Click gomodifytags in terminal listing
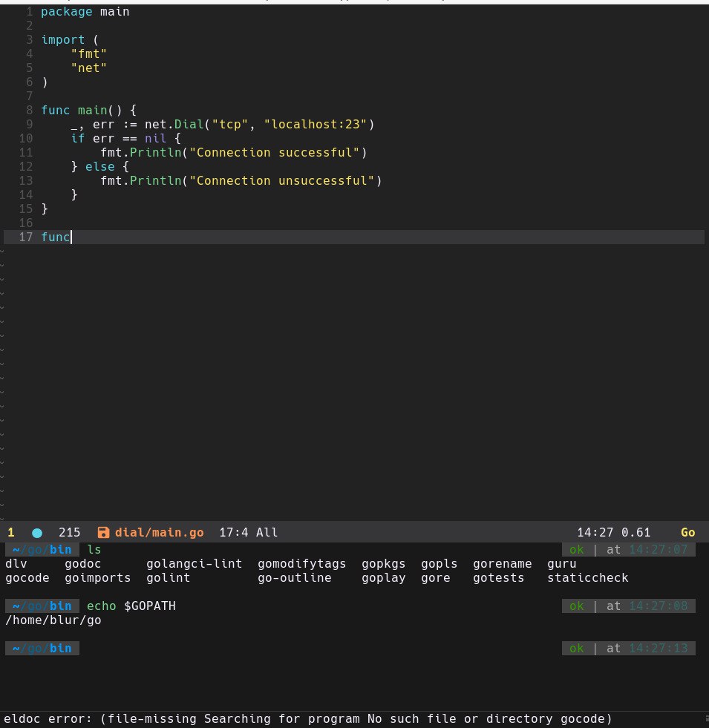Screen dimensions: 709x728 (302, 564)
